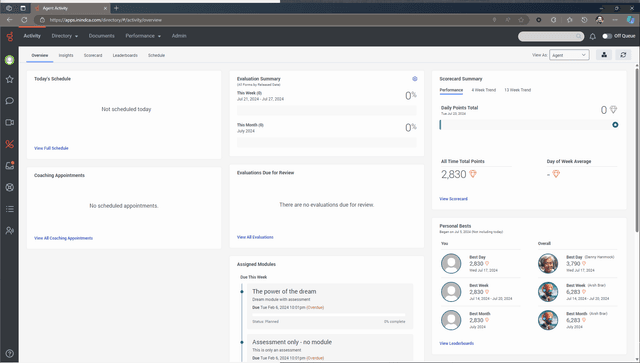The image size is (640, 363).
Task: Open notifications bell icon
Action: 593,36
